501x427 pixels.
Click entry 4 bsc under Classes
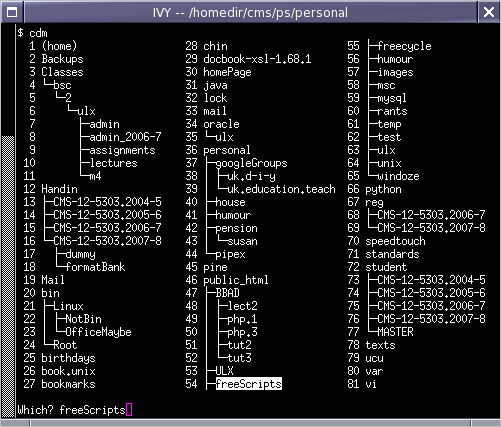(62, 85)
